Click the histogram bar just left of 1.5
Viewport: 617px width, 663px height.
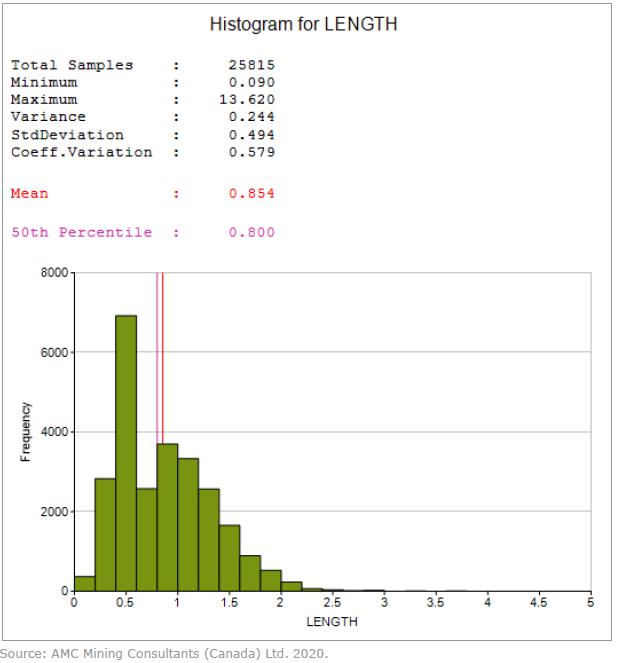[209, 540]
